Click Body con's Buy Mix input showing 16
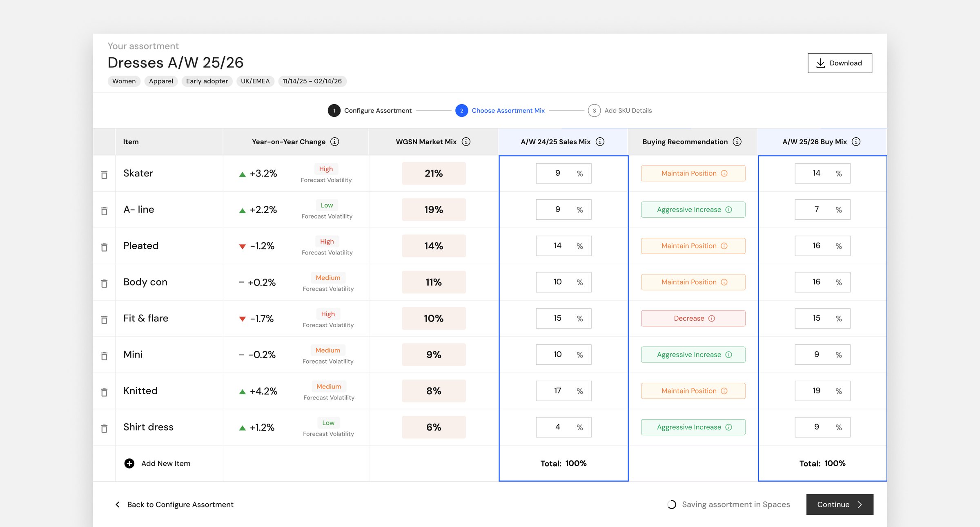 tap(822, 282)
